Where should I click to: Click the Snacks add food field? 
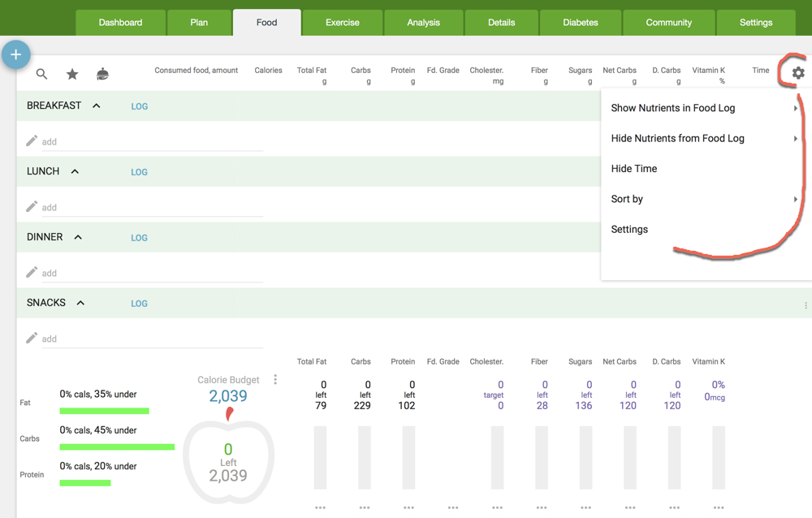click(150, 339)
